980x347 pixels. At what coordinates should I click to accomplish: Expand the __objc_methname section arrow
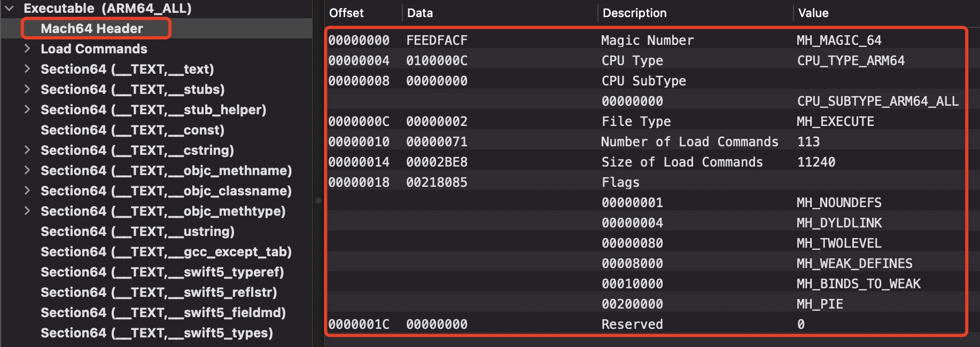point(27,170)
